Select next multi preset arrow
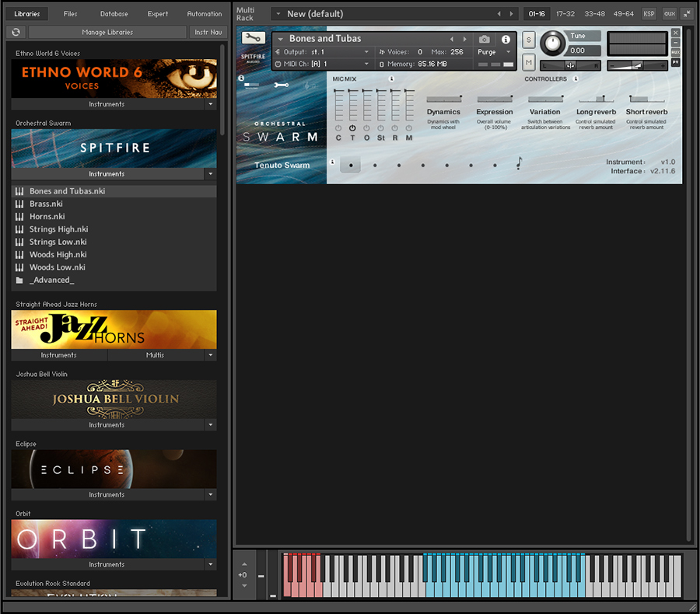Image resolution: width=700 pixels, height=614 pixels. (x=512, y=14)
